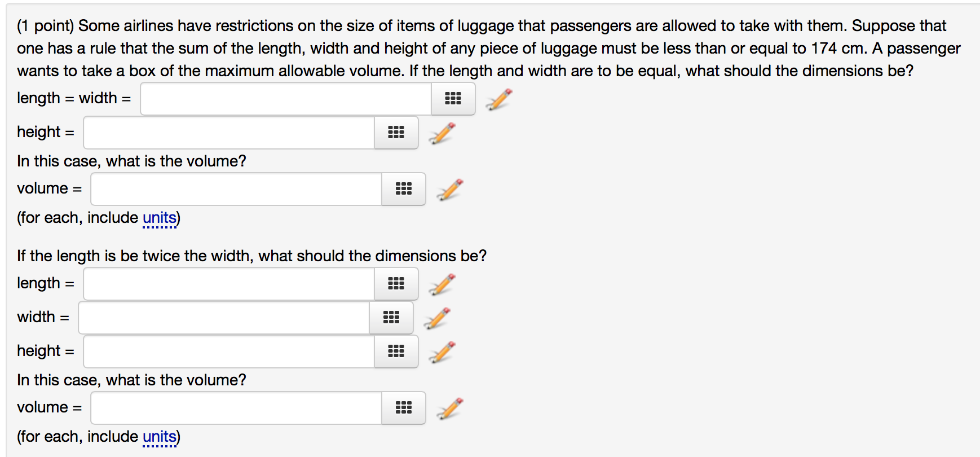Image resolution: width=980 pixels, height=457 pixels.
Task: Click pencil icon beside second volume field
Action: coord(449,408)
